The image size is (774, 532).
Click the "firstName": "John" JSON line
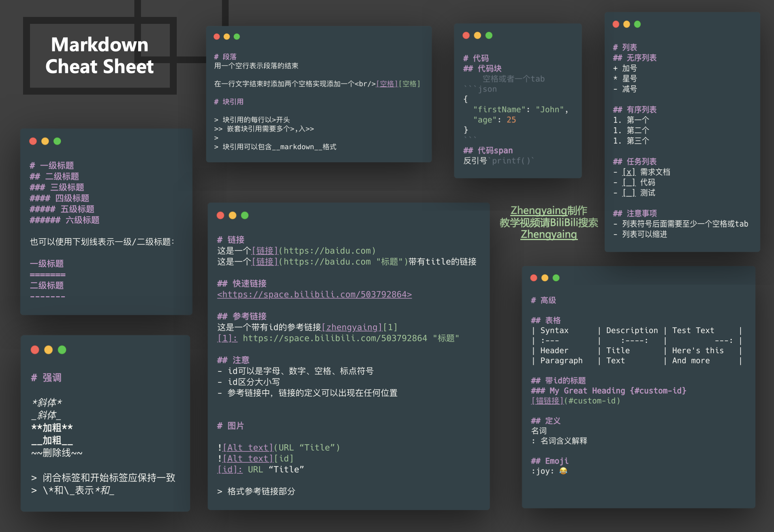[521, 110]
